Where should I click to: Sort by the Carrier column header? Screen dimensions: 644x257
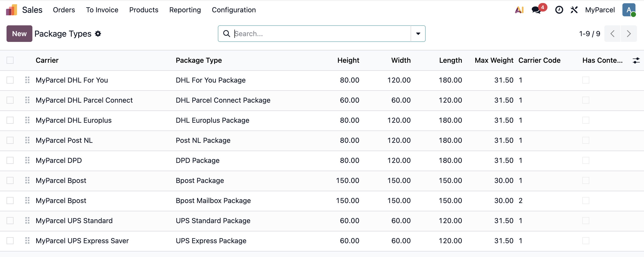coord(47,60)
